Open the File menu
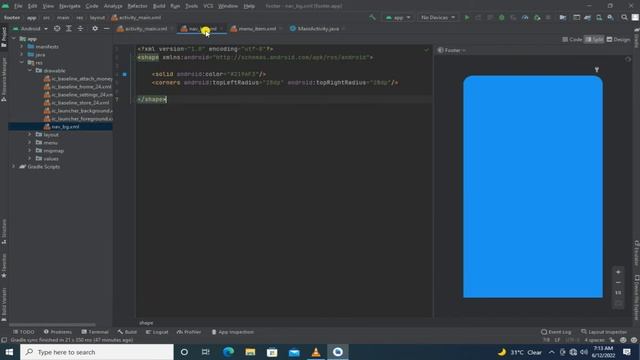 pos(18,6)
